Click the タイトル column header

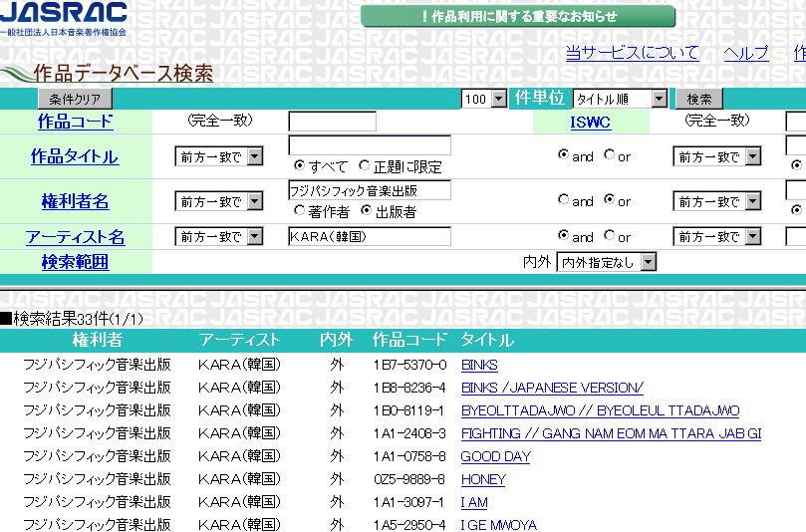(x=487, y=340)
